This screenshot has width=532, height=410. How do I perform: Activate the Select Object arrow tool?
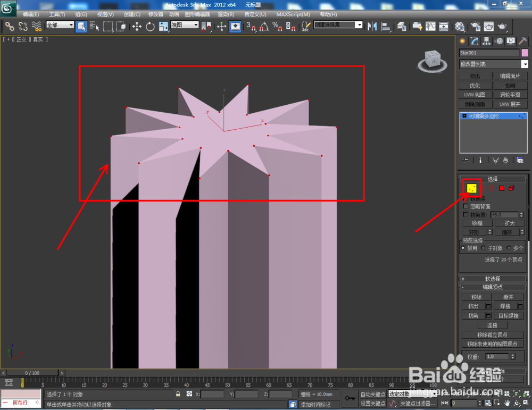81,26
